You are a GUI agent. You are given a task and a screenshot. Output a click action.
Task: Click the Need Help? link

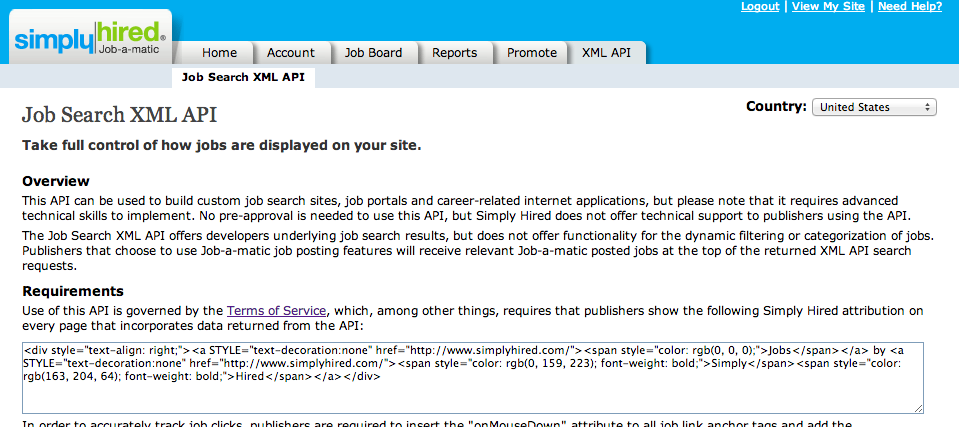(x=910, y=6)
